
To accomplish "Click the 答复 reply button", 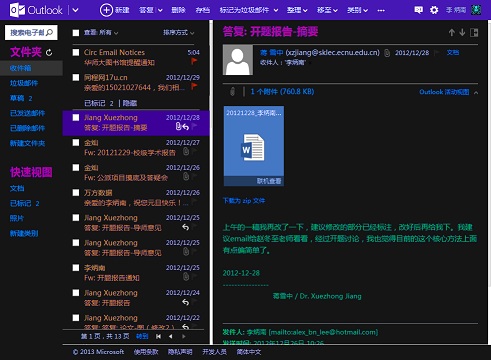I will [146, 10].
